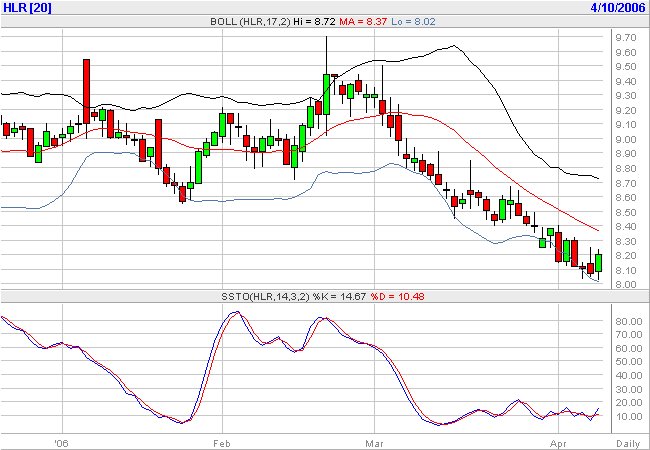Click the Daily interval label
This screenshot has width=650, height=450.
pos(628,444)
